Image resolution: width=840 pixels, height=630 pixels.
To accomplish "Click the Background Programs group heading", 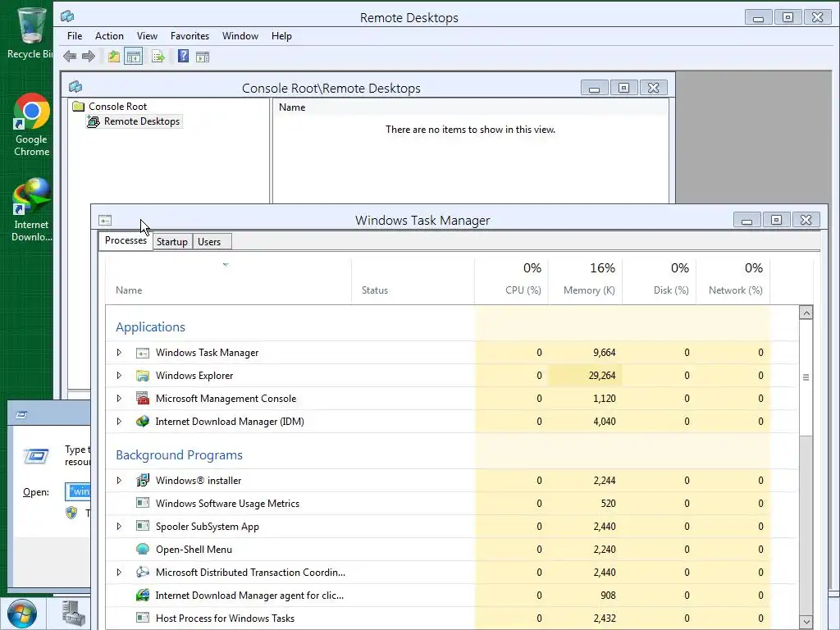I will pyautogui.click(x=179, y=454).
